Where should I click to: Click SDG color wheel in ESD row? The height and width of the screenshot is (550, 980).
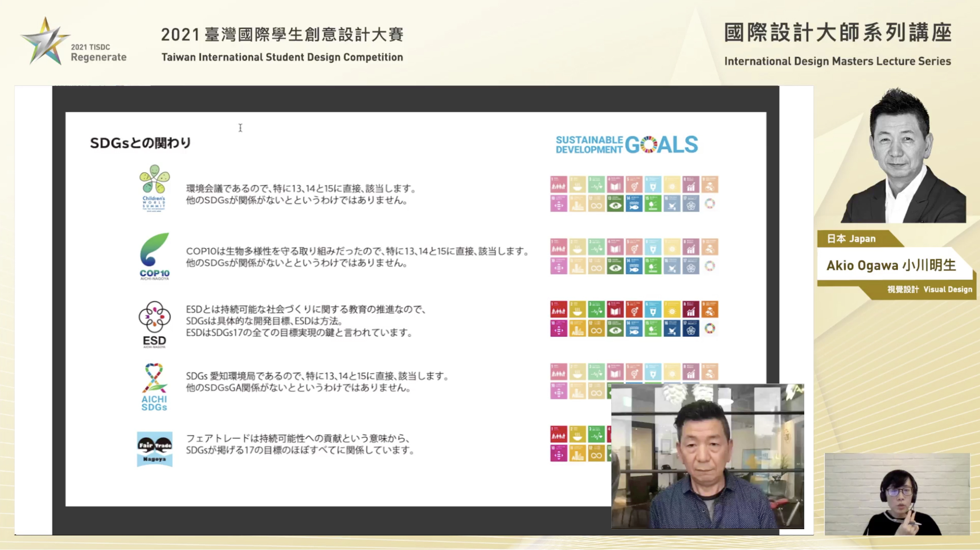[709, 329]
